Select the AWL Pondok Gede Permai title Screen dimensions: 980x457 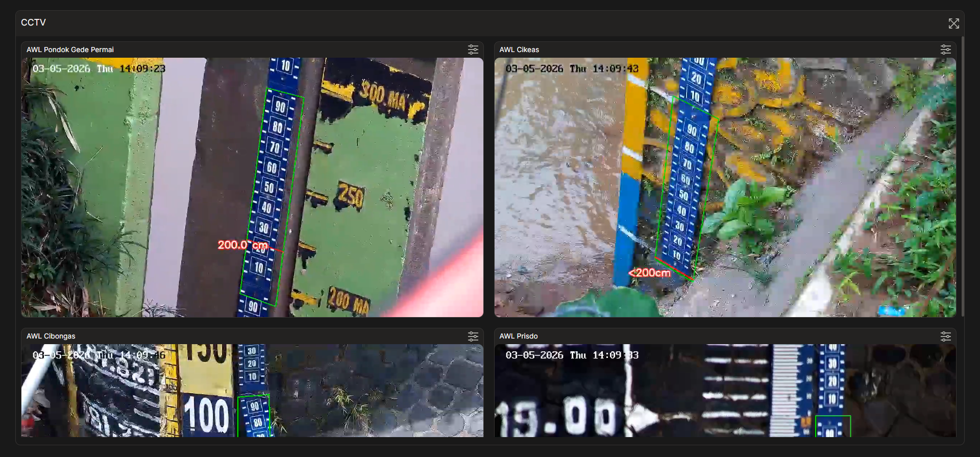click(70, 50)
